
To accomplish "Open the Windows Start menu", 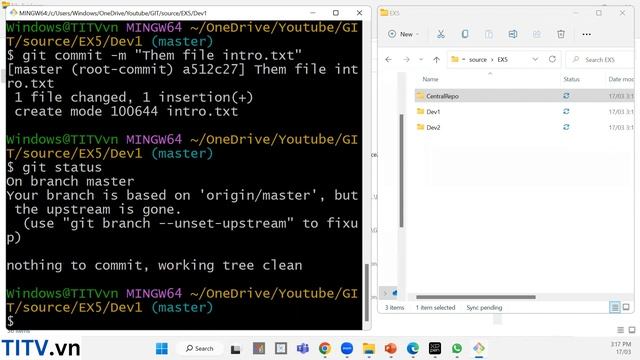I will click(162, 349).
